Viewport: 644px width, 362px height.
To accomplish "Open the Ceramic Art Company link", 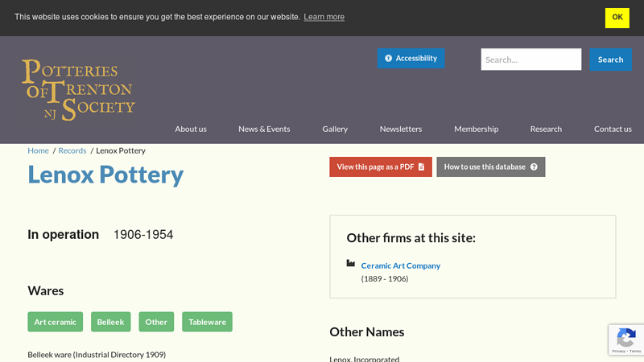I will point(400,265).
